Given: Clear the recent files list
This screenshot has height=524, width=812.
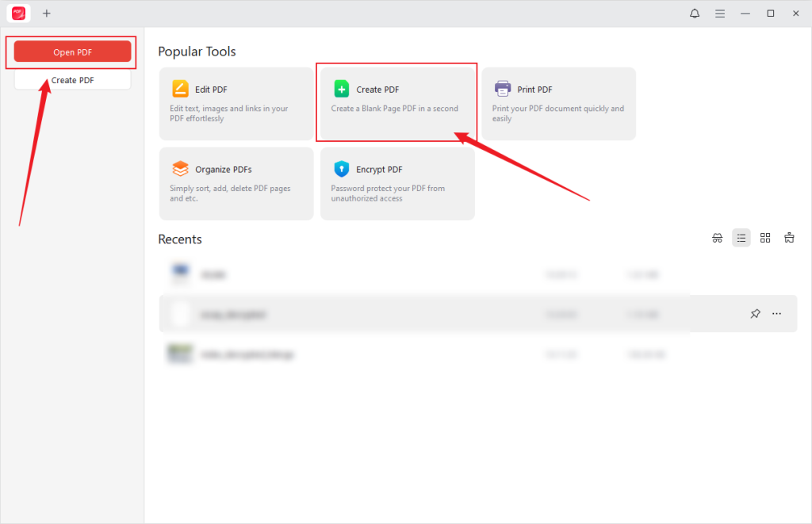Looking at the screenshot, I should coord(789,237).
